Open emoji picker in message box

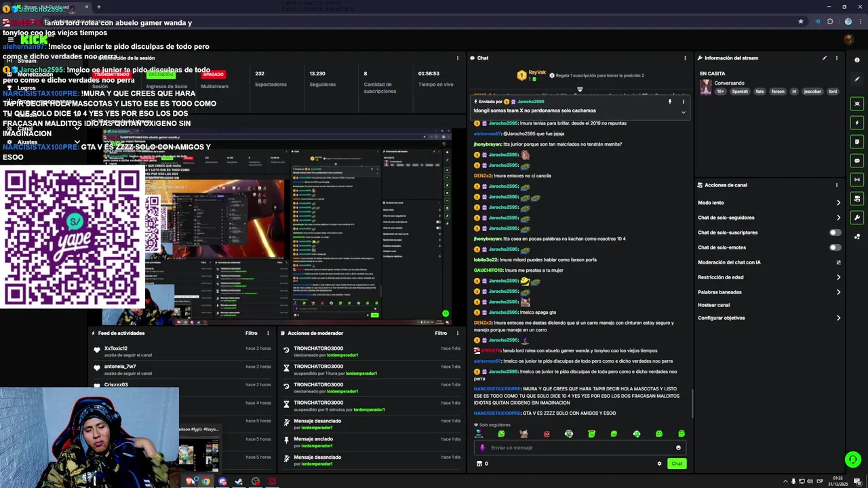(678, 447)
